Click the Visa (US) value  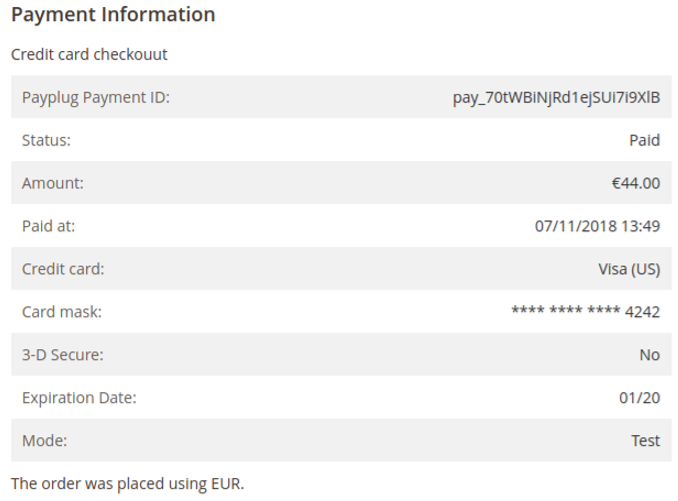(629, 269)
